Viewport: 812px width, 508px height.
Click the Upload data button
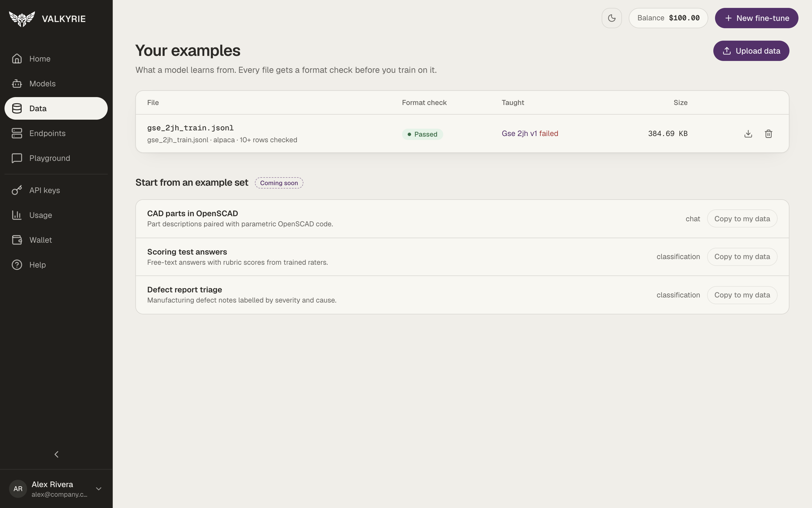751,51
